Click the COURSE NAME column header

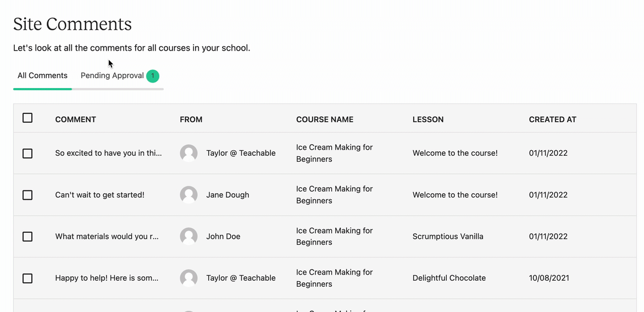[x=324, y=119]
